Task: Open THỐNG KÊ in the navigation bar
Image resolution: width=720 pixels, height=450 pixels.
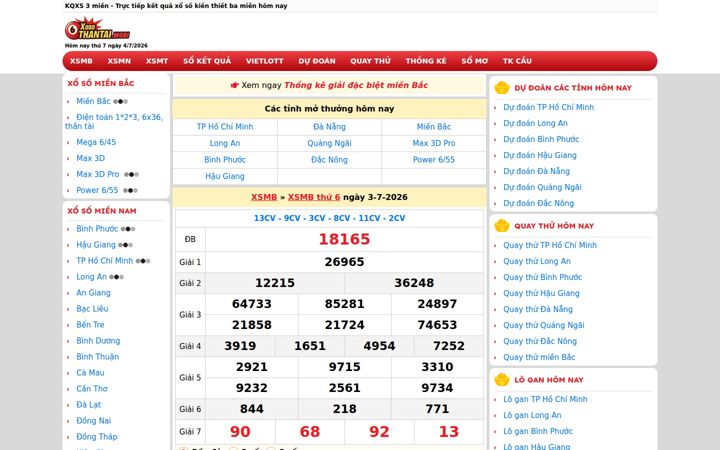Action: coord(426,61)
